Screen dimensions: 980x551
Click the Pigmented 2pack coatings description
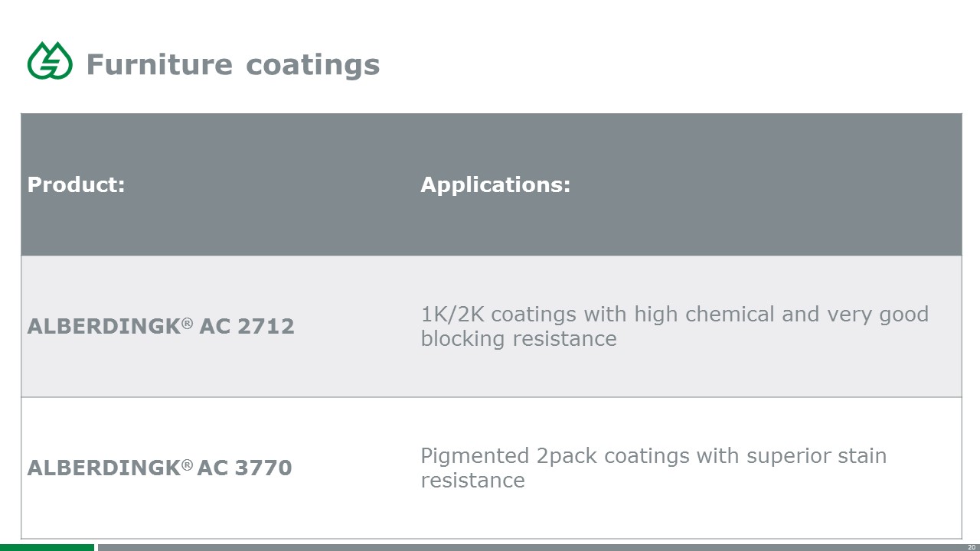tap(654, 468)
